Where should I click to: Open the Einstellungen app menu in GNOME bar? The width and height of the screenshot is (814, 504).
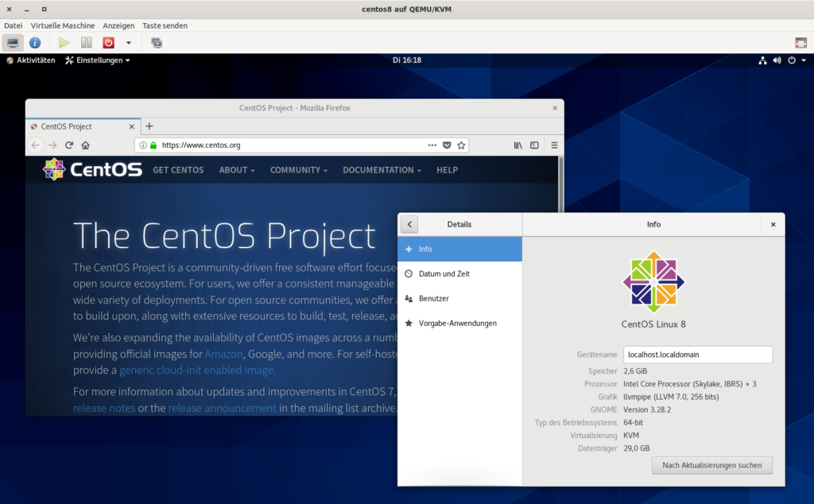[98, 60]
